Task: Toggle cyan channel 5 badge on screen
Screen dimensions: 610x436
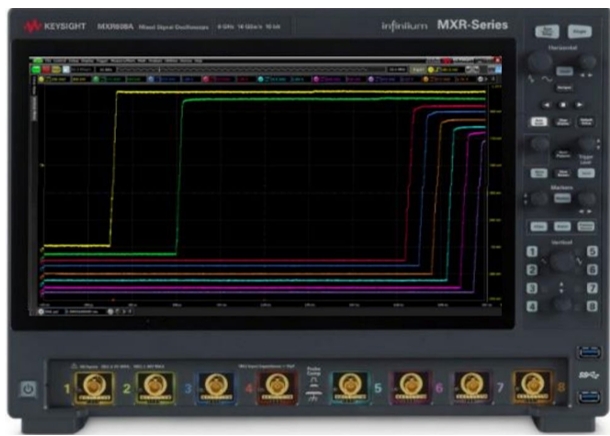Action: (261, 79)
